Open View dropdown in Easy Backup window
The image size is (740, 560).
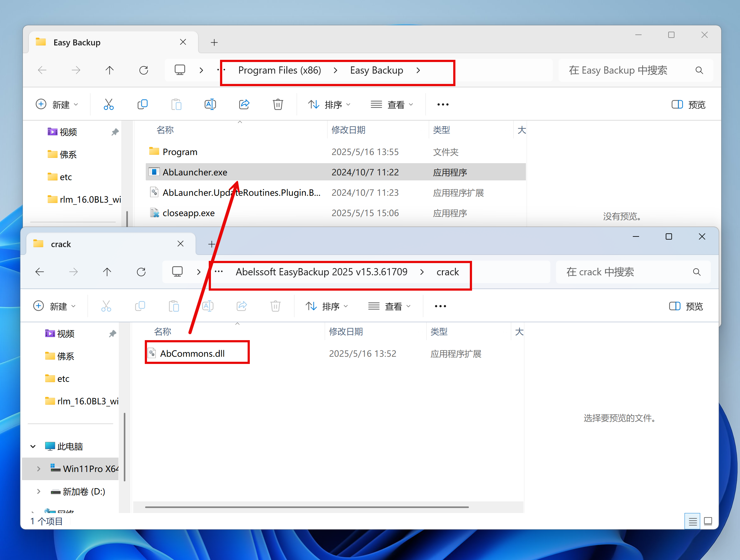click(392, 104)
